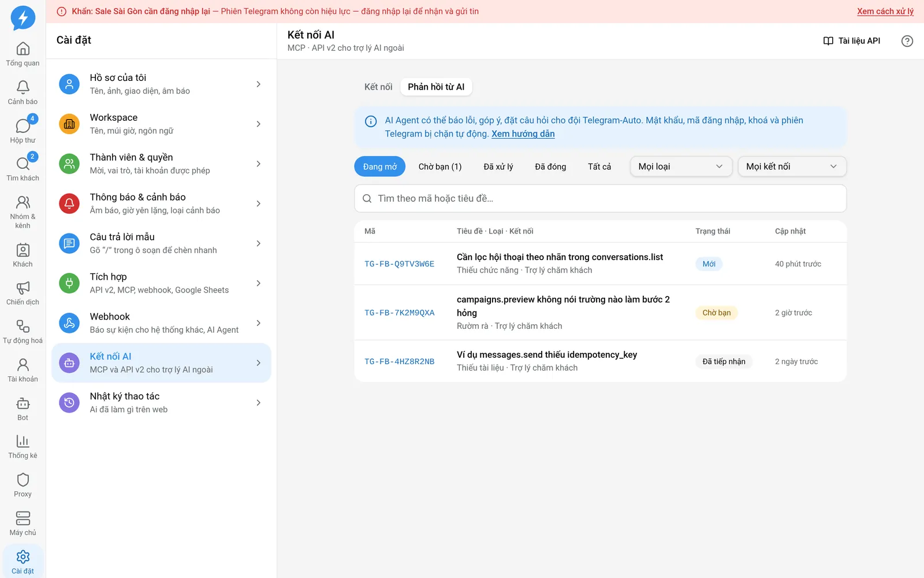Select the Đang mở filter
Screen dimensions: 924x578
pos(379,166)
